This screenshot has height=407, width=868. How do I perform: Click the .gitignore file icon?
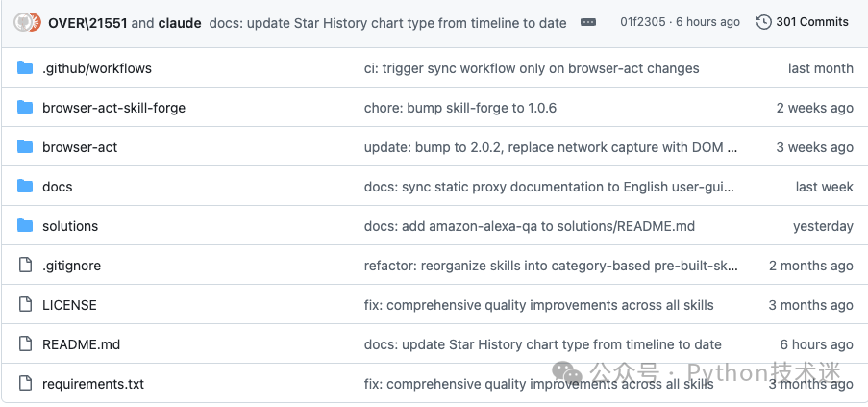(x=25, y=266)
